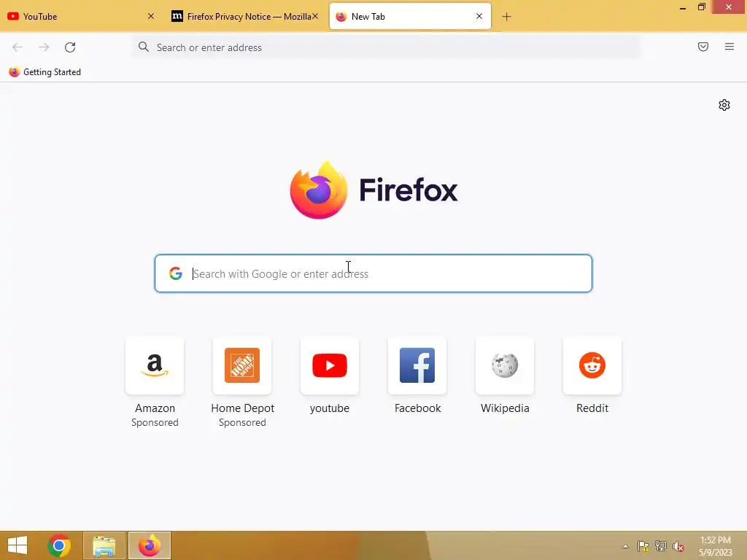Open the Windows Start button

18,545
